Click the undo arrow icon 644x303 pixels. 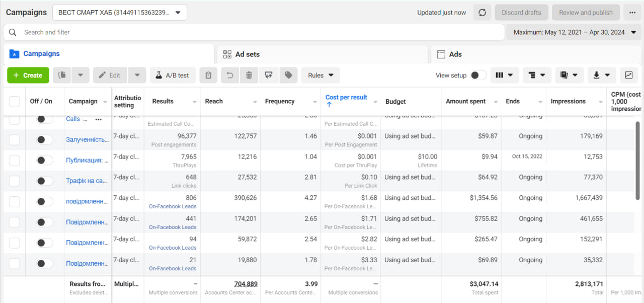(230, 75)
